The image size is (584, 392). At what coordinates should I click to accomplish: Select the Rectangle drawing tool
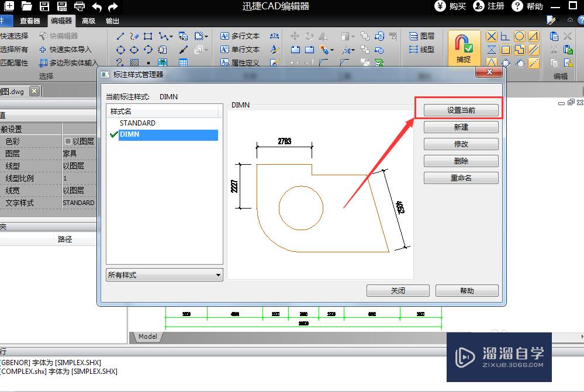pos(148,36)
